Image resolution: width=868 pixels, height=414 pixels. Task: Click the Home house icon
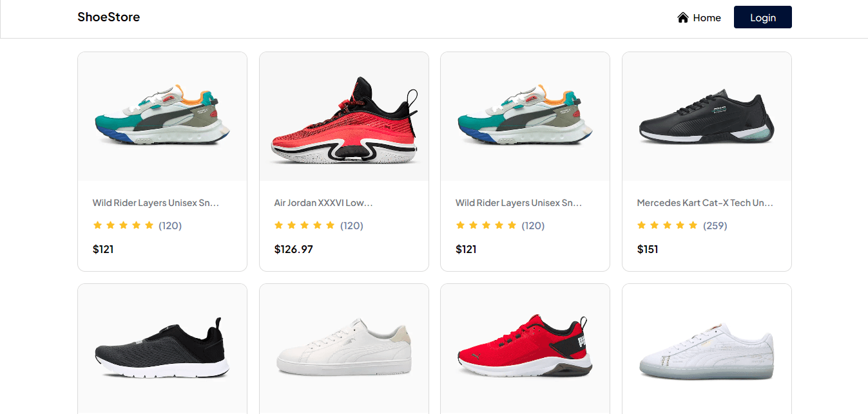point(683,17)
